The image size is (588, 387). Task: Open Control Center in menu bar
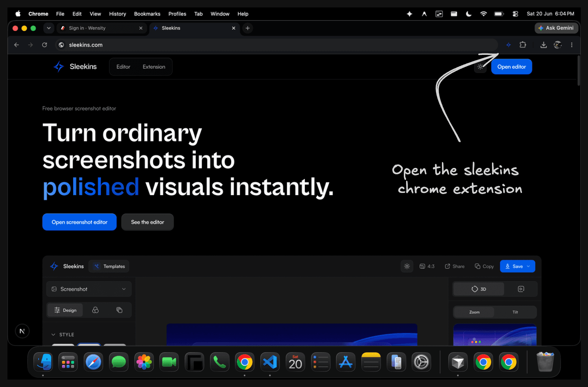click(x=515, y=14)
